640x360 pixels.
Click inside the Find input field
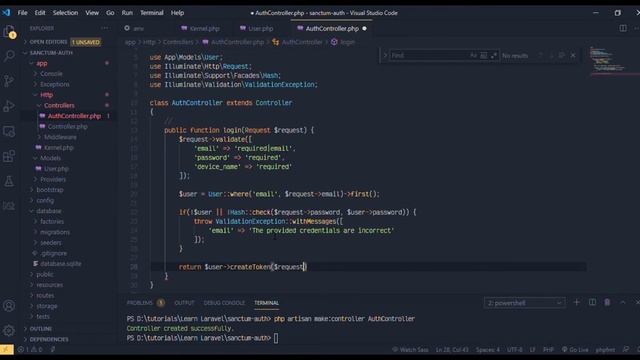tap(429, 55)
